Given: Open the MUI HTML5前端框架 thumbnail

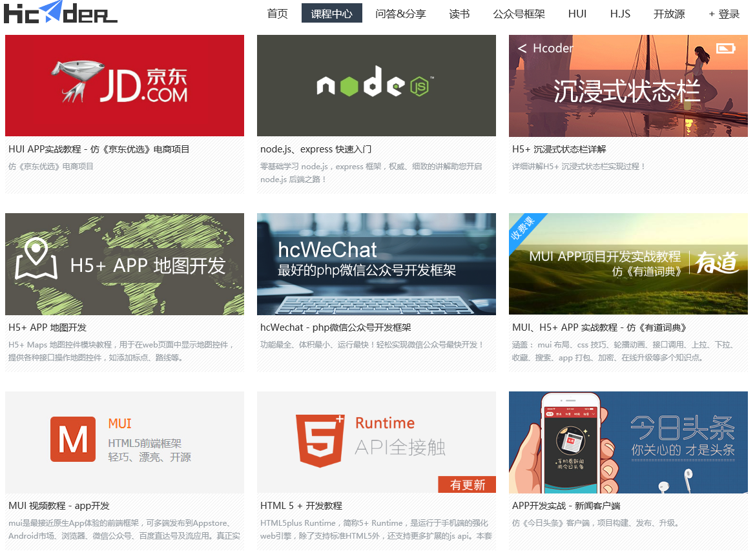Looking at the screenshot, I should coord(125,442).
